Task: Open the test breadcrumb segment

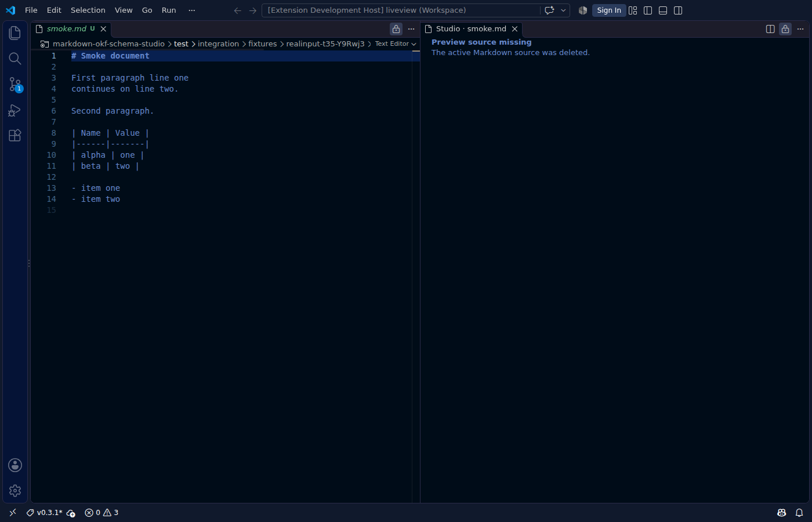Action: [181, 44]
